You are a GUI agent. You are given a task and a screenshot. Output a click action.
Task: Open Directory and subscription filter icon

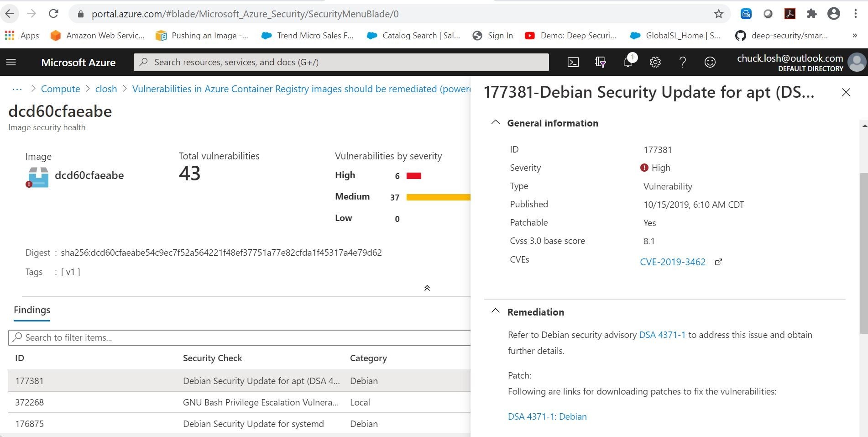pos(601,62)
